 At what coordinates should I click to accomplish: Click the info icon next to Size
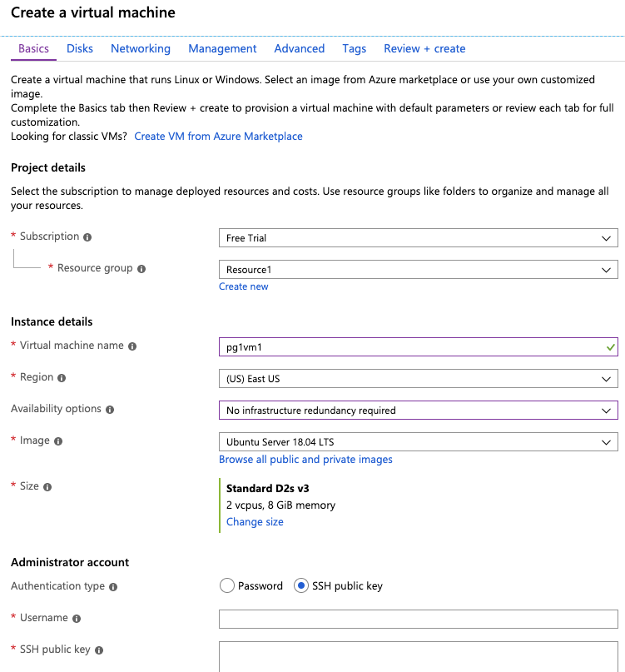click(47, 487)
